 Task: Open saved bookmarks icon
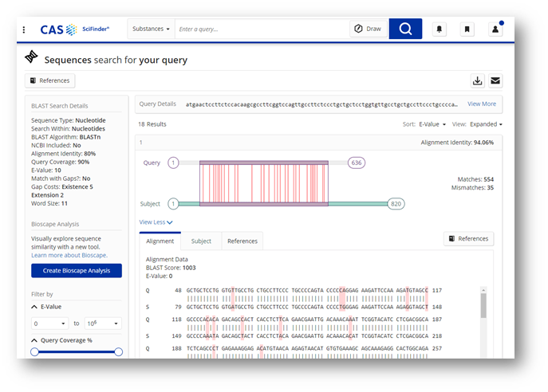[x=467, y=29]
